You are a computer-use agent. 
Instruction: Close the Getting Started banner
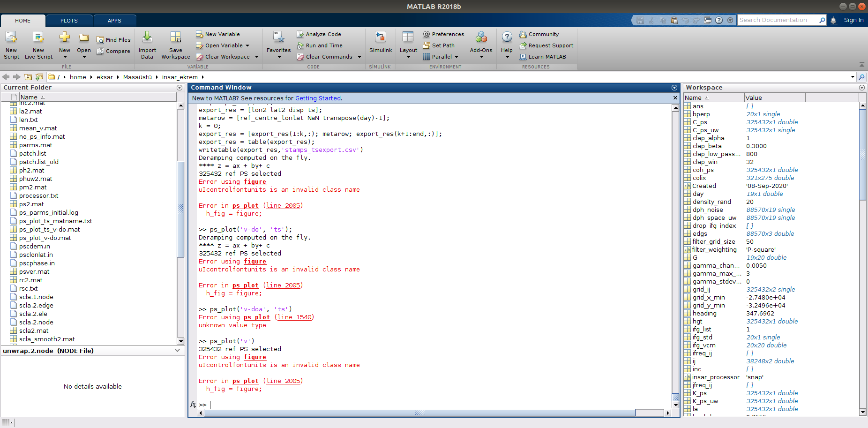coord(675,98)
